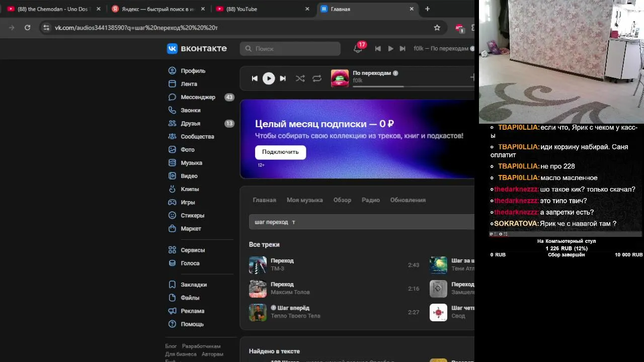Select the Радио tab
This screenshot has height=362, width=644.
[371, 200]
